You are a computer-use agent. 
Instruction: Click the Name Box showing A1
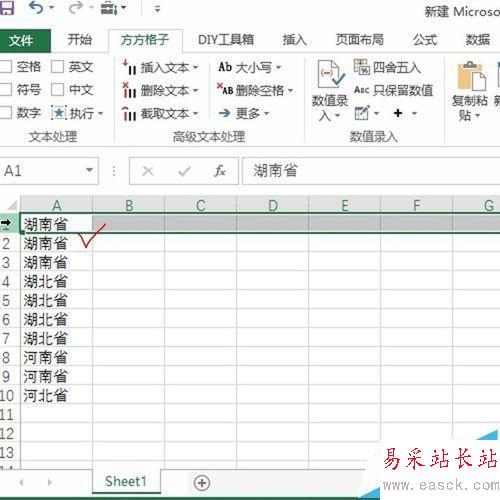point(43,171)
